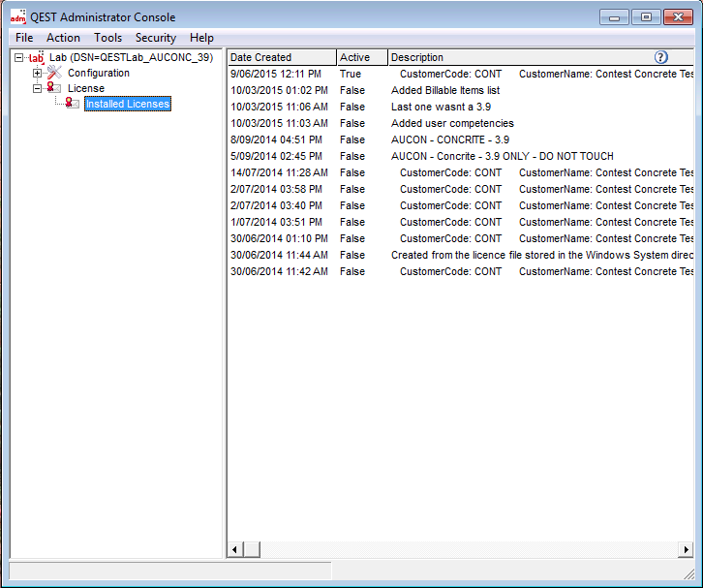Screen dimensions: 703x588
Task: Select the Installed Licenses tree item
Action: 127,104
